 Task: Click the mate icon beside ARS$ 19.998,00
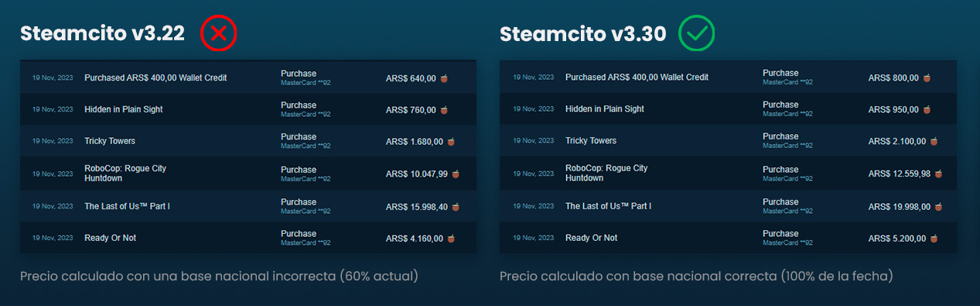point(938,207)
